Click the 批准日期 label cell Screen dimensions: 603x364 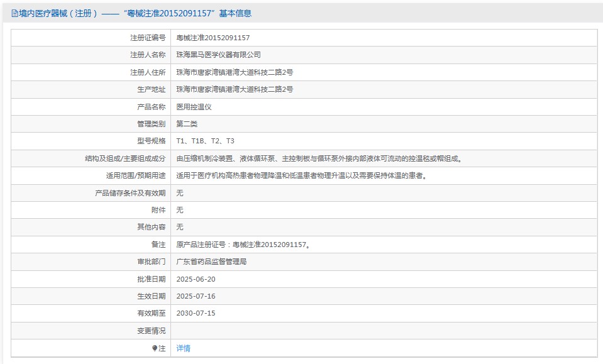[91, 279]
